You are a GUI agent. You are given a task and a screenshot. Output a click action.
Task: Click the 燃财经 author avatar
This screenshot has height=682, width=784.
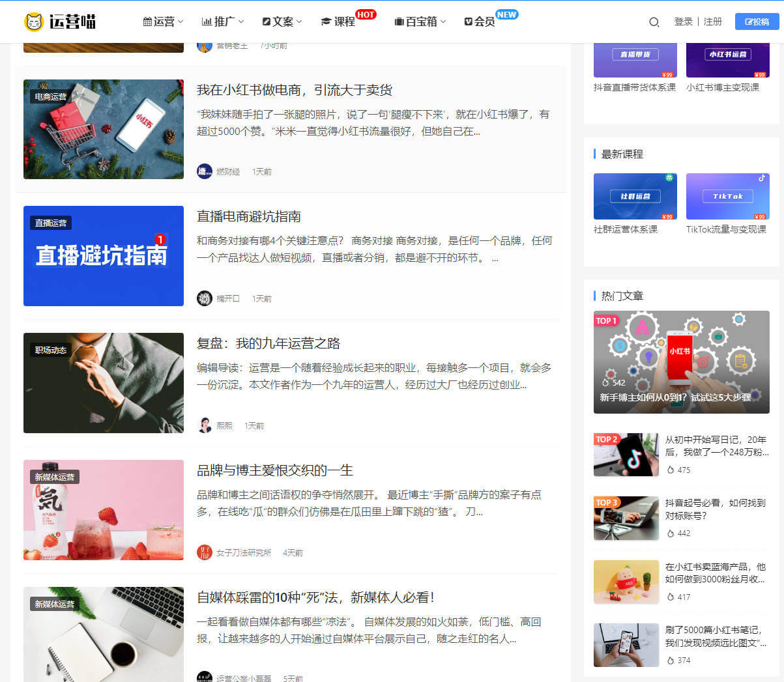pyautogui.click(x=205, y=171)
